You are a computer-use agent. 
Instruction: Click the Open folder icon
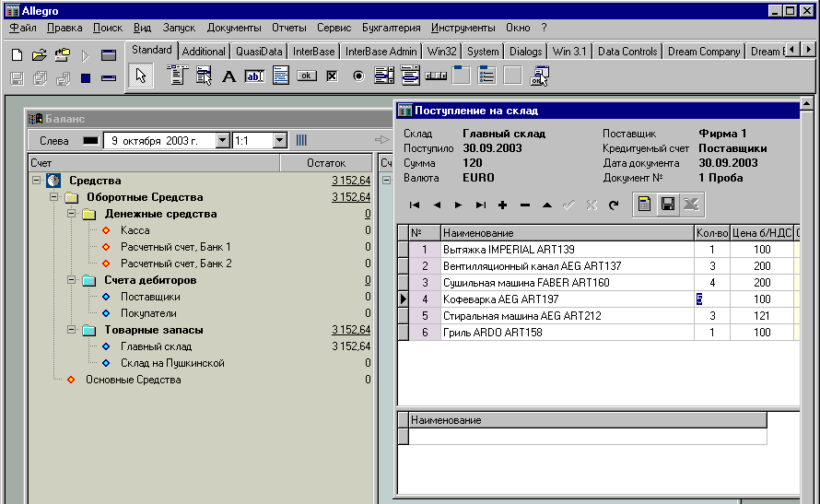[40, 55]
